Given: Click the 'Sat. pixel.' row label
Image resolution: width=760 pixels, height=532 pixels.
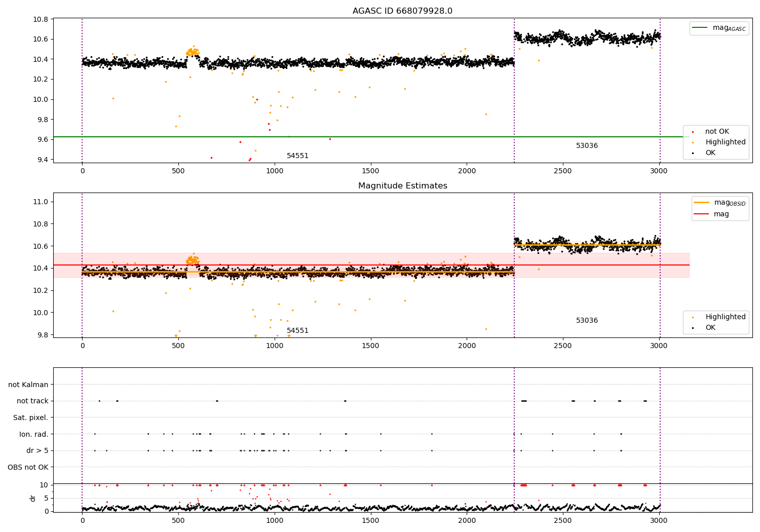Looking at the screenshot, I should (30, 417).
